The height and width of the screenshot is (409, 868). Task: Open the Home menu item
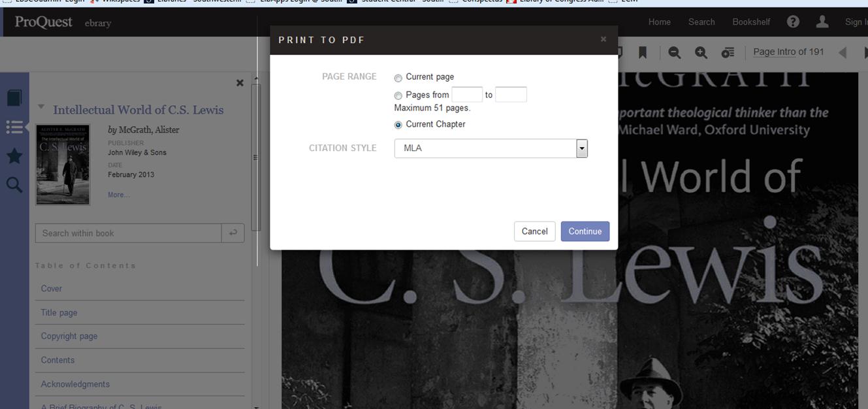[659, 22]
